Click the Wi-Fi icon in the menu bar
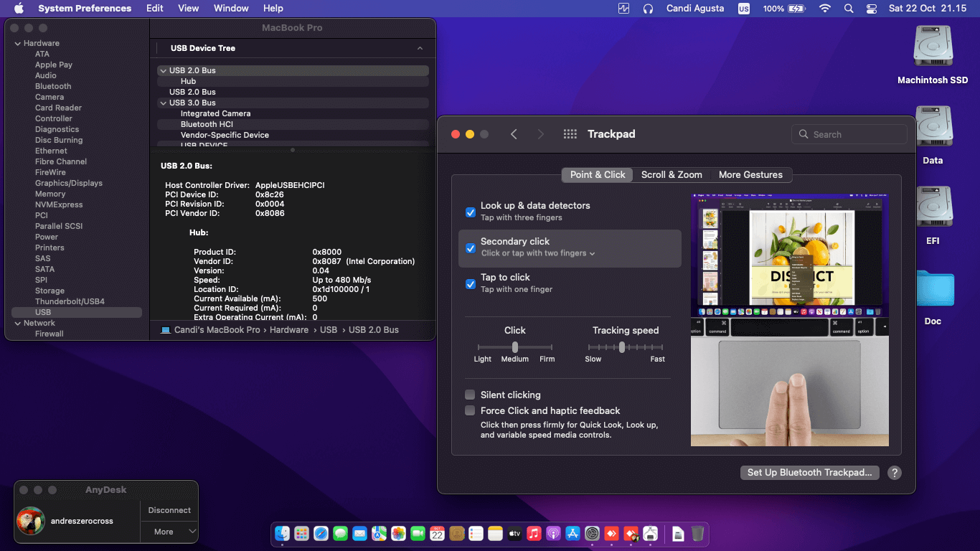This screenshot has height=551, width=980. tap(825, 9)
